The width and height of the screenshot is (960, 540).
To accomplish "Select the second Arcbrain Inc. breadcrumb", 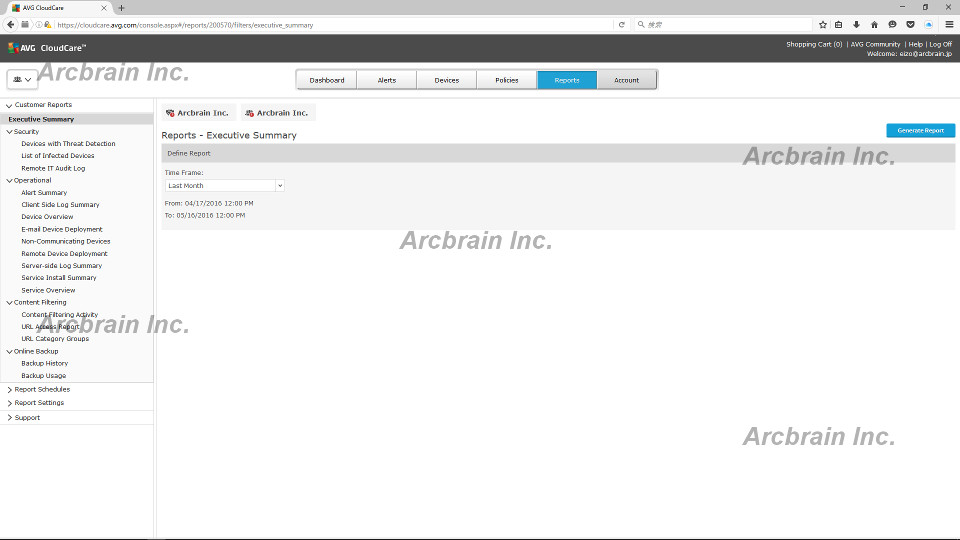I will (278, 113).
